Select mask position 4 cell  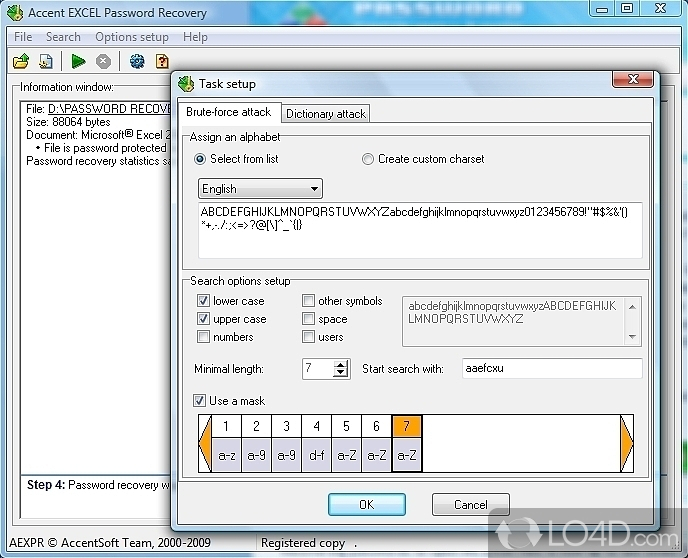[316, 426]
